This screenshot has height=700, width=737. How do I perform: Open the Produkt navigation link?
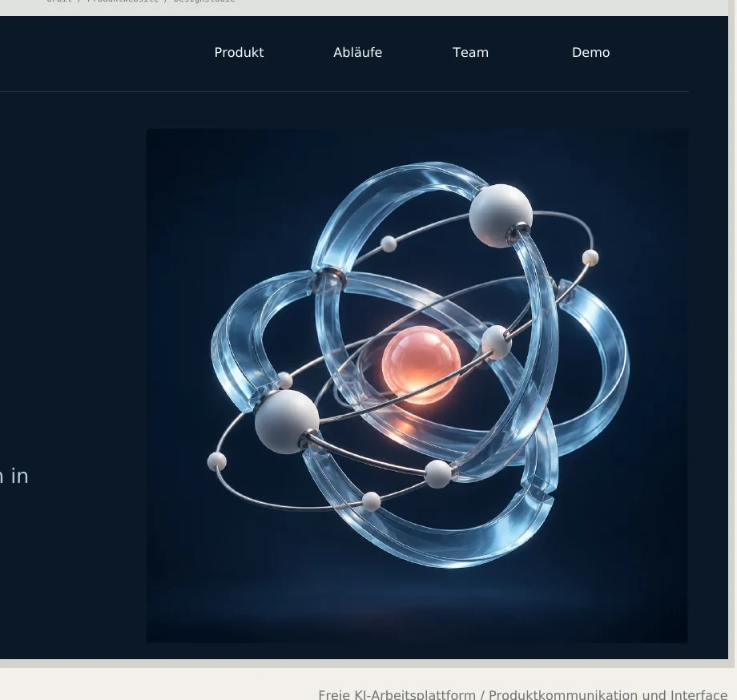[239, 53]
